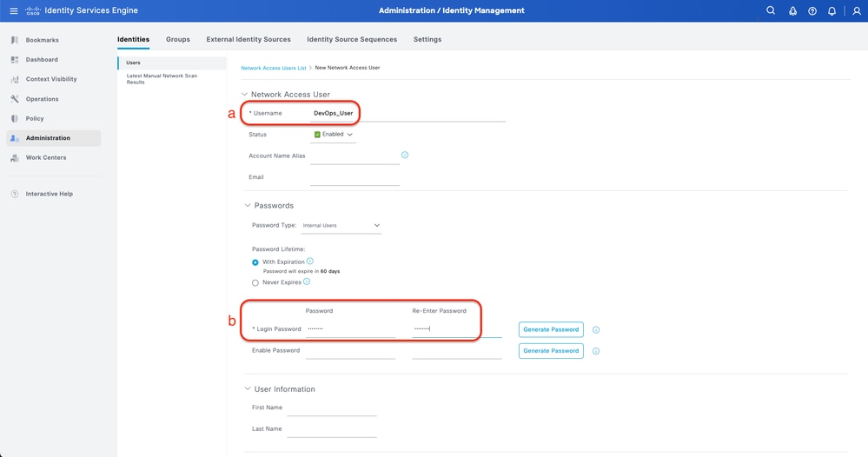Switch to the Identities tab
The height and width of the screenshot is (457, 868).
[x=134, y=39]
